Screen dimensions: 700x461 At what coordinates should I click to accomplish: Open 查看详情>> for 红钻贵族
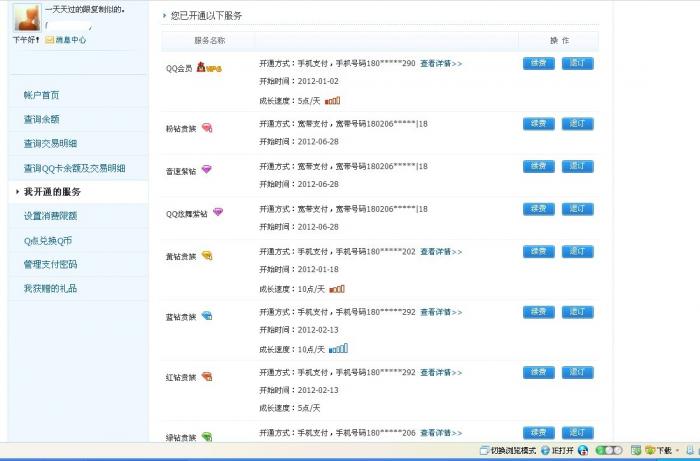click(441, 372)
